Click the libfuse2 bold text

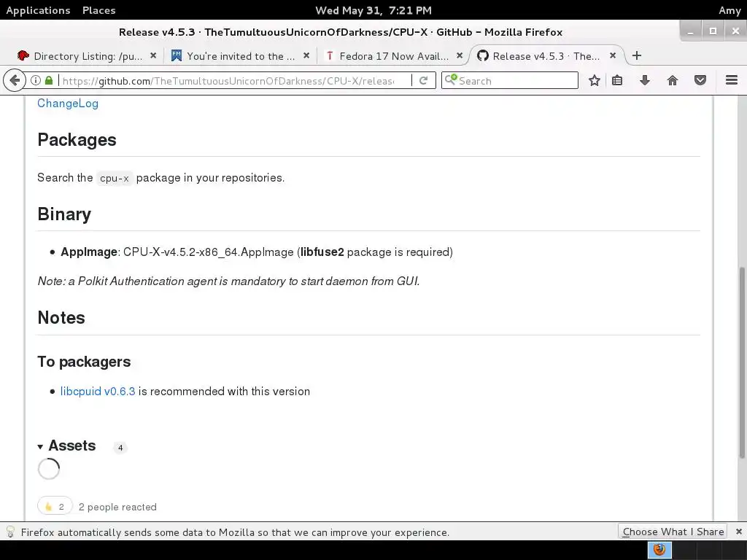tap(322, 252)
